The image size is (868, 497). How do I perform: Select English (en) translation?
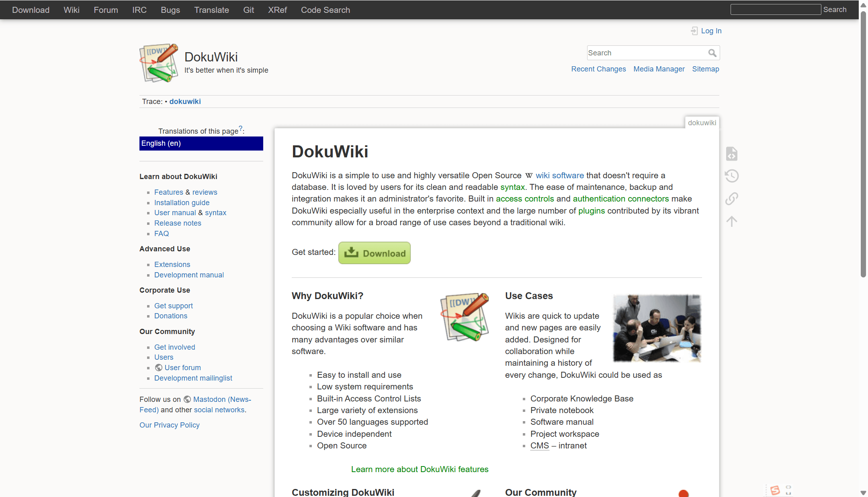coord(201,143)
